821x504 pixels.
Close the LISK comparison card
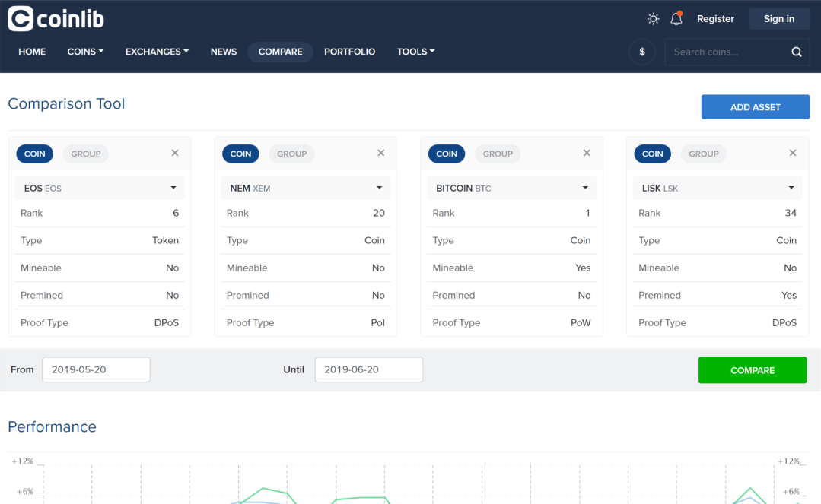793,153
